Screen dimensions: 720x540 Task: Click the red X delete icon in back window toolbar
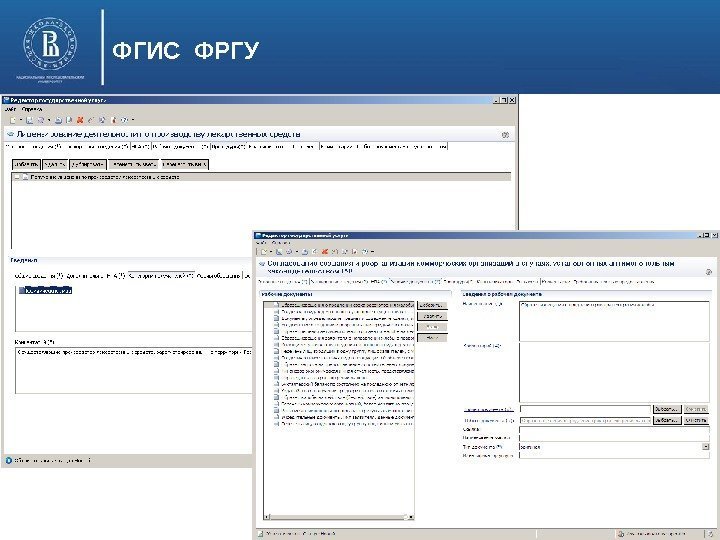tap(80, 120)
